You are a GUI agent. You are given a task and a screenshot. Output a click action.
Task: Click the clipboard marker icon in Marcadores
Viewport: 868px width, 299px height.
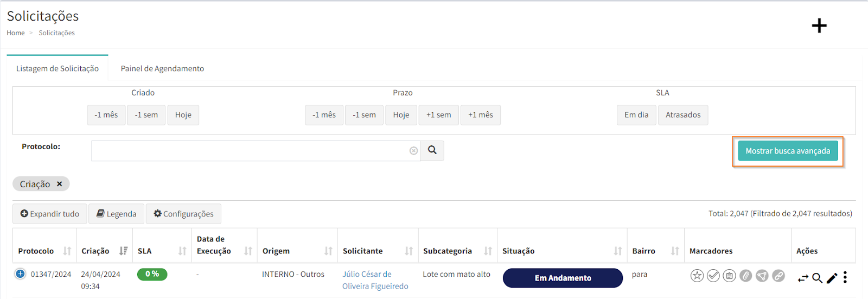[730, 276]
